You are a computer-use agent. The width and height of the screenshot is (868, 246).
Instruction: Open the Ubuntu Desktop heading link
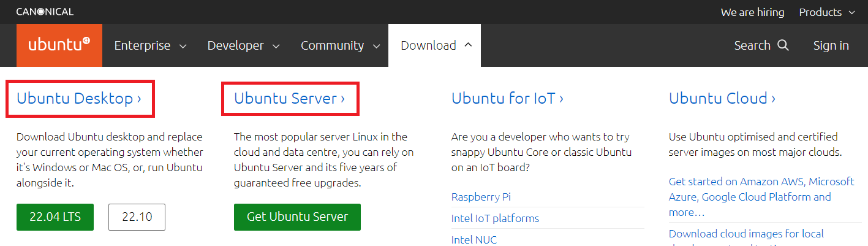pyautogui.click(x=79, y=98)
